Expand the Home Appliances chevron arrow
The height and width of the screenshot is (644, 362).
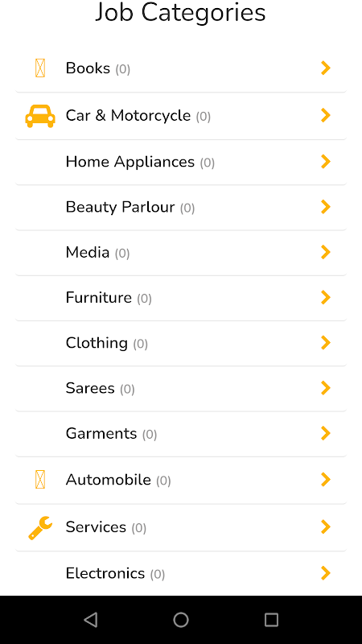(326, 162)
